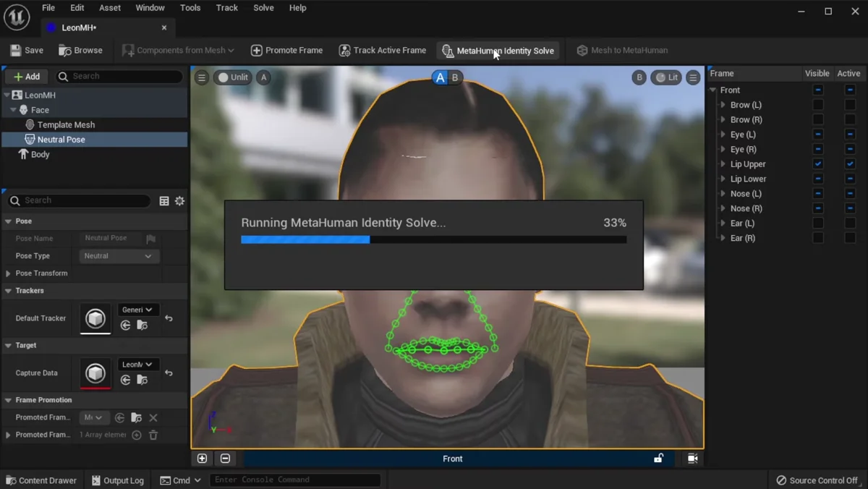Toggle Visible checkbox for Brow (L)
868x489 pixels.
pos(818,105)
